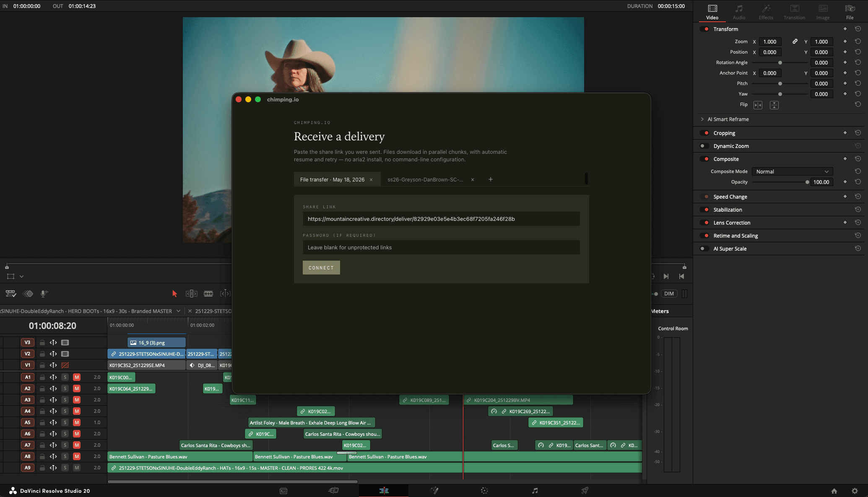
Task: Enable the AI Super Scale switch
Action: pyautogui.click(x=705, y=248)
